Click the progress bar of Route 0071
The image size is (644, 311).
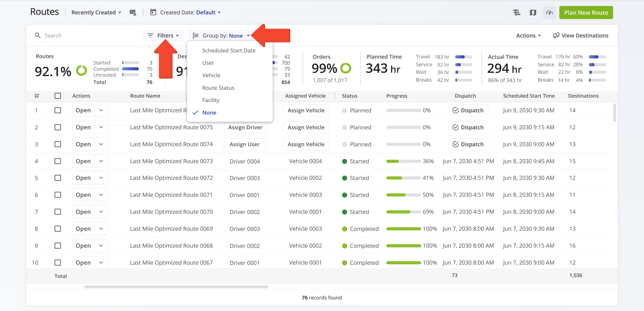403,195
